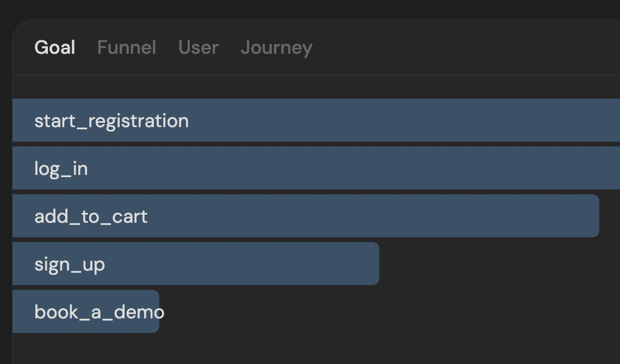Select the Journey tab

276,48
